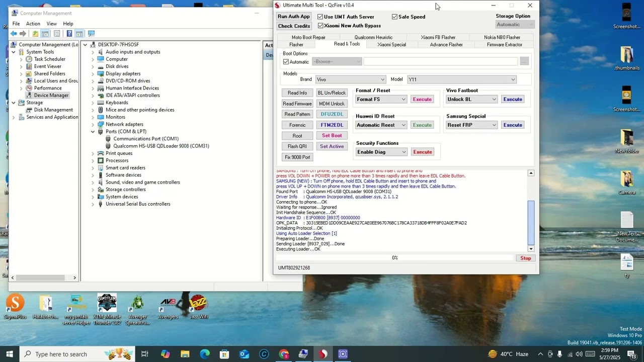Click the Up one level folder toolbar icon

35,34
